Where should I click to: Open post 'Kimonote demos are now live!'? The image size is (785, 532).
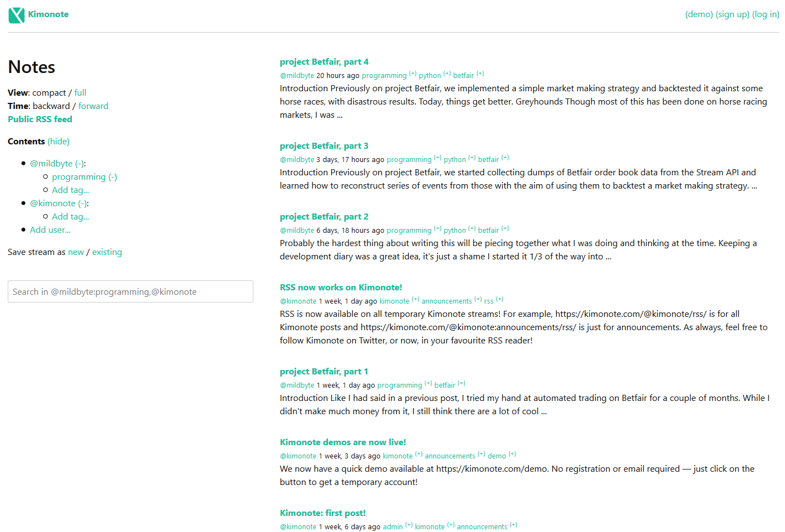[x=343, y=442]
